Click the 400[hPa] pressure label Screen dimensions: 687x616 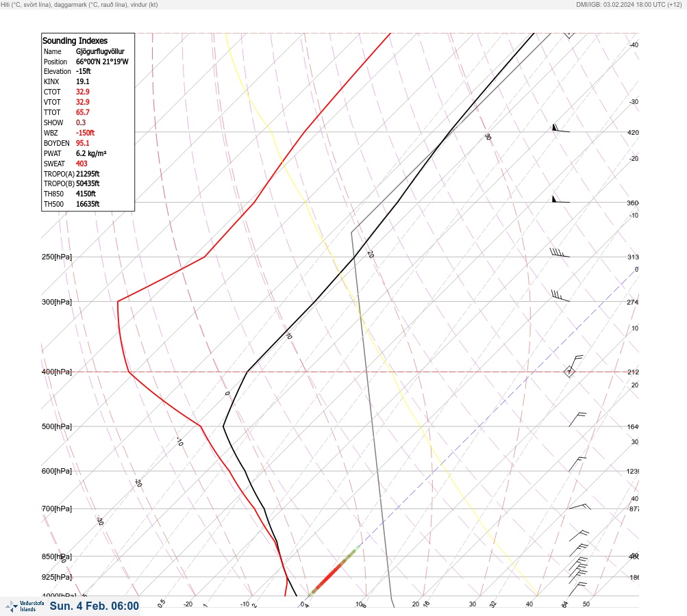click(x=57, y=372)
